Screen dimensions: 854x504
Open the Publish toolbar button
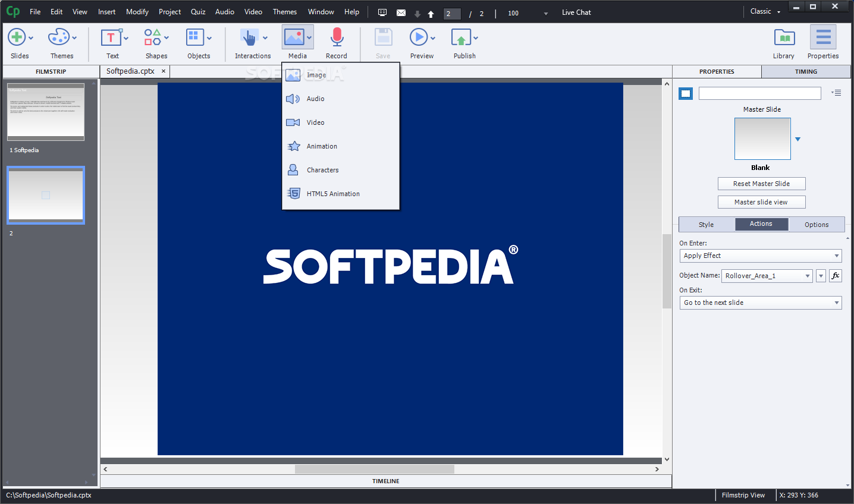tap(464, 43)
